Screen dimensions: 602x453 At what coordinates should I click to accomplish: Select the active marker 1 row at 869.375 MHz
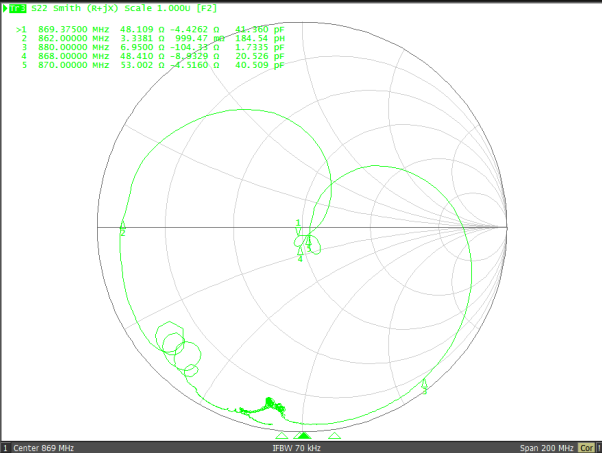tap(150, 30)
